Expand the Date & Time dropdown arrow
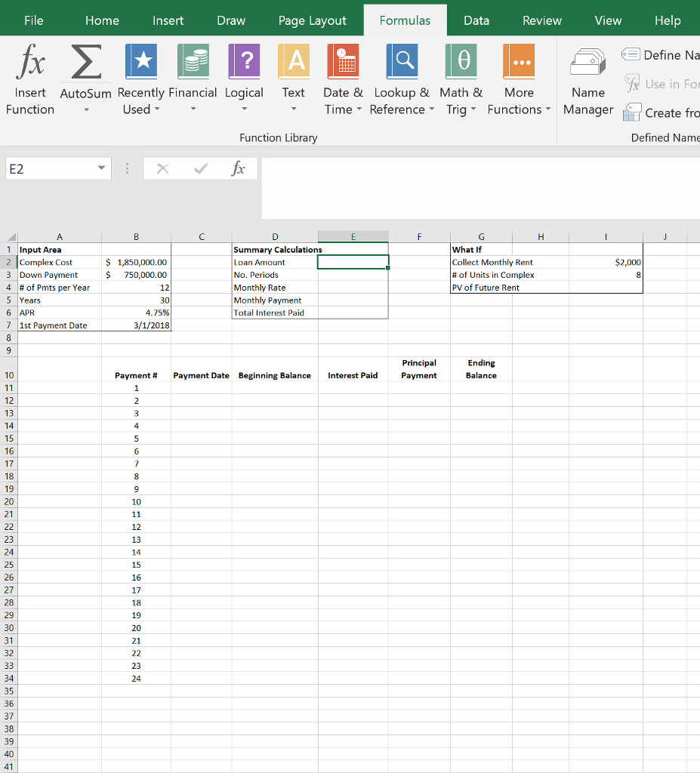700x773 pixels. 359,110
